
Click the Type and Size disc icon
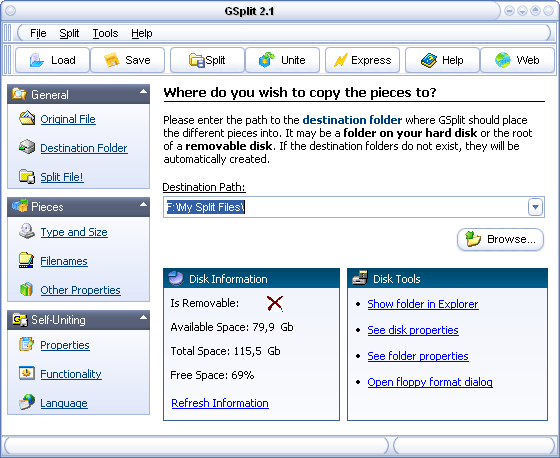[27, 232]
